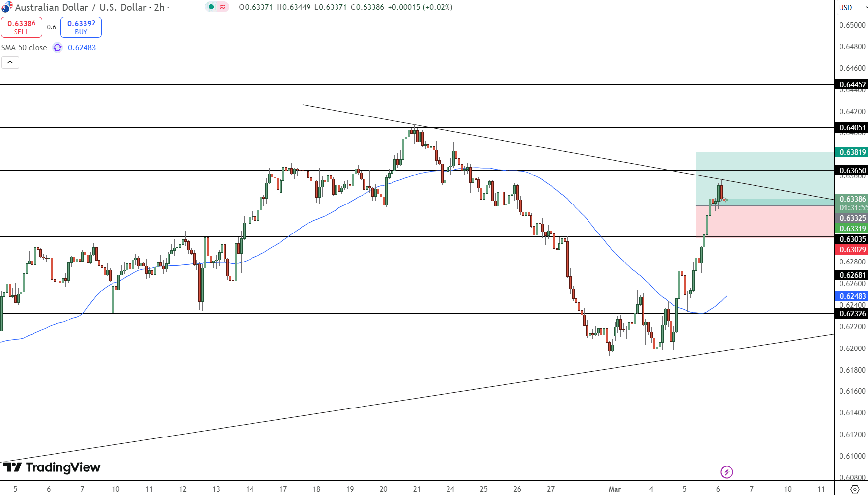Click the 17 date label on time axis
The image size is (868, 495).
point(283,489)
